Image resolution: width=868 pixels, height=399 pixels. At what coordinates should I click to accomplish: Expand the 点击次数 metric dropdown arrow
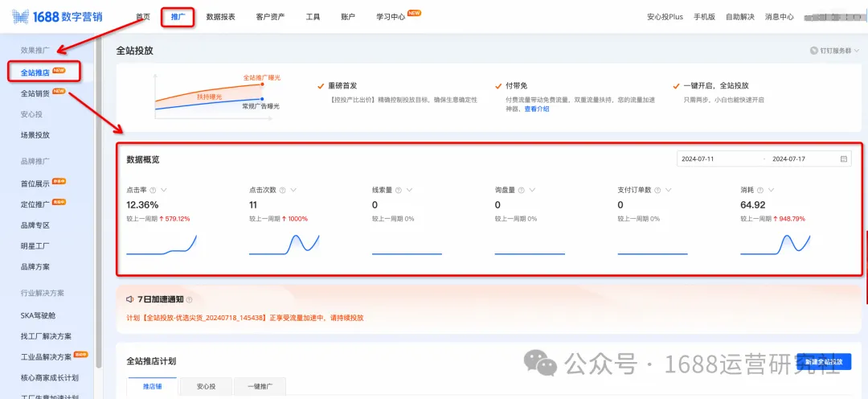tap(293, 190)
